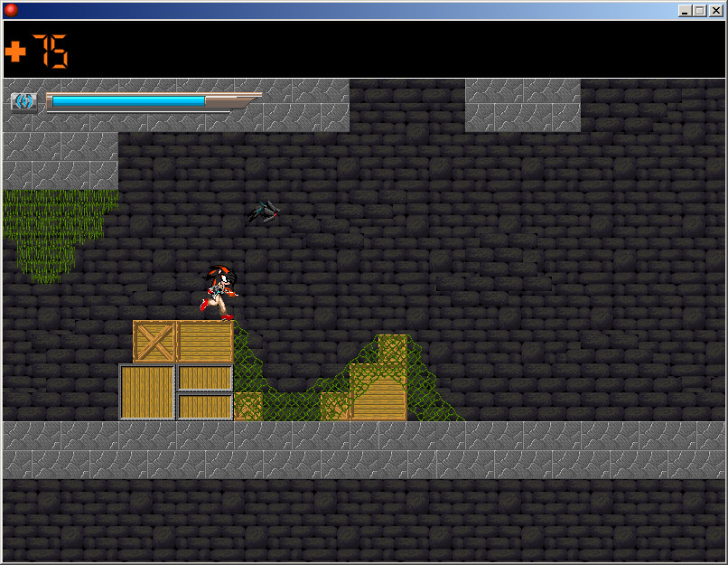
Task: Maximize the game window
Action: coord(700,10)
